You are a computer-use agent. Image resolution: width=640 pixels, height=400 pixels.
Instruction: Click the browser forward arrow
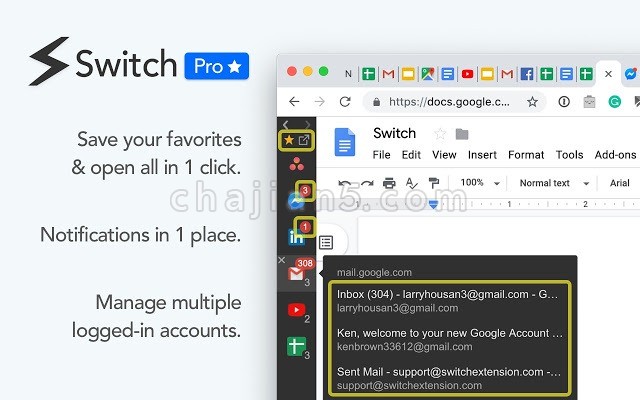tap(320, 102)
